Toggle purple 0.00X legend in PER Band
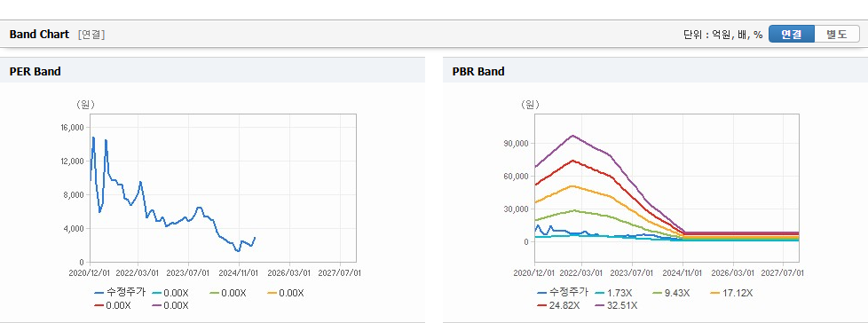The height and width of the screenshot is (323, 868). 170,305
